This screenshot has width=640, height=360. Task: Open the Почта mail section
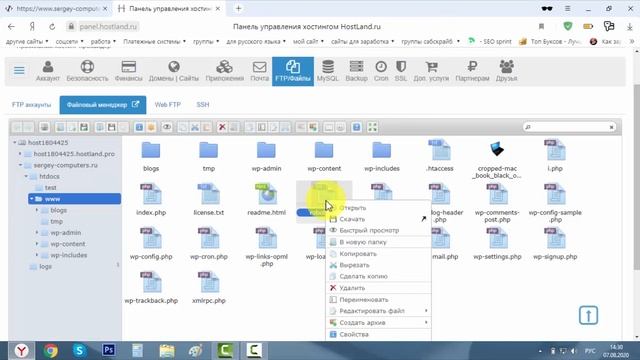(x=259, y=71)
